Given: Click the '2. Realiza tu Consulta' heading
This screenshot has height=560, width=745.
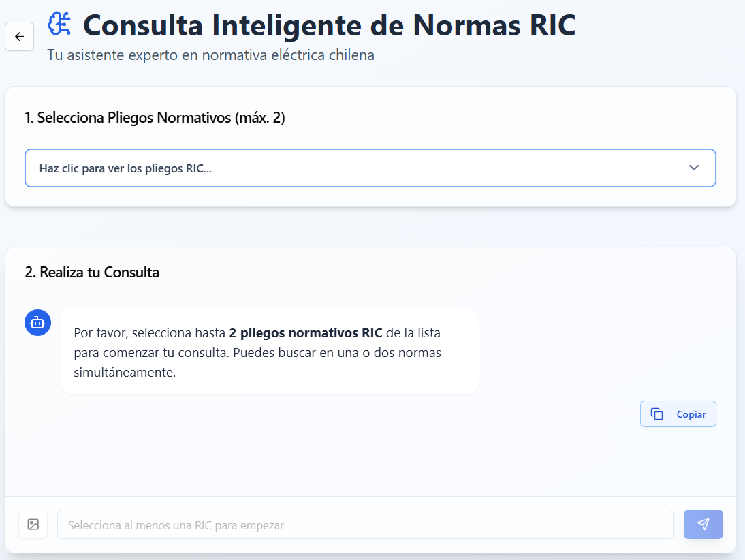Looking at the screenshot, I should [92, 273].
